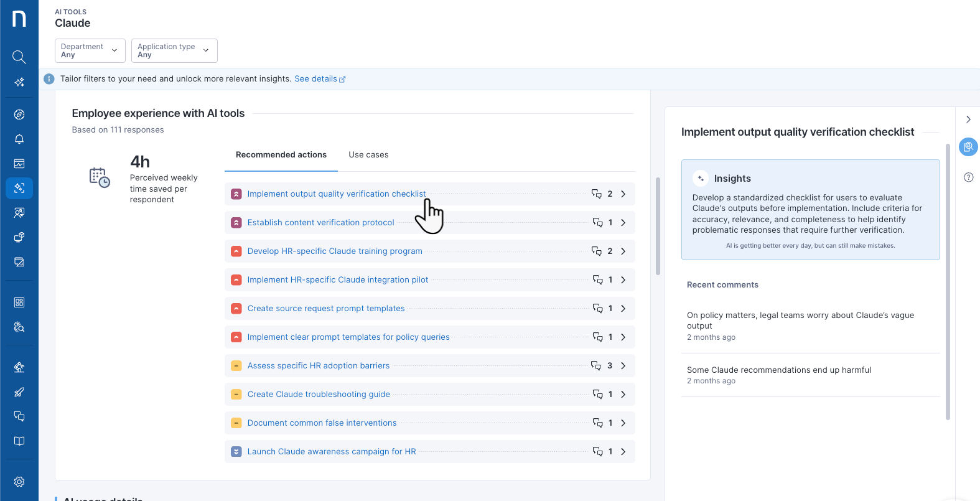Click the notifications bell icon in the sidebar
The width and height of the screenshot is (980, 501).
(19, 139)
